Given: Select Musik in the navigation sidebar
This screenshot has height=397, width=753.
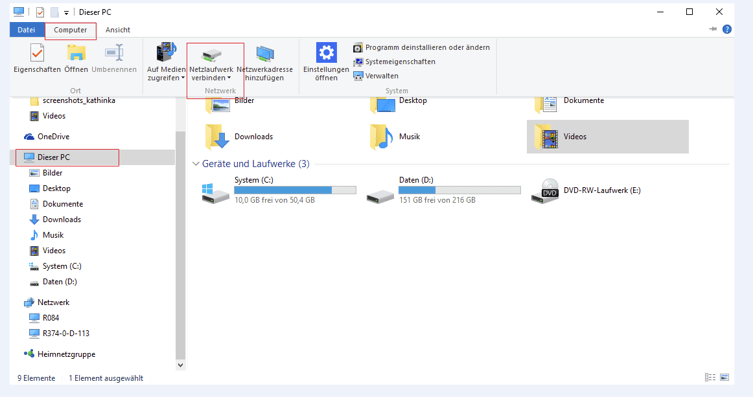Looking at the screenshot, I should click(46, 235).
